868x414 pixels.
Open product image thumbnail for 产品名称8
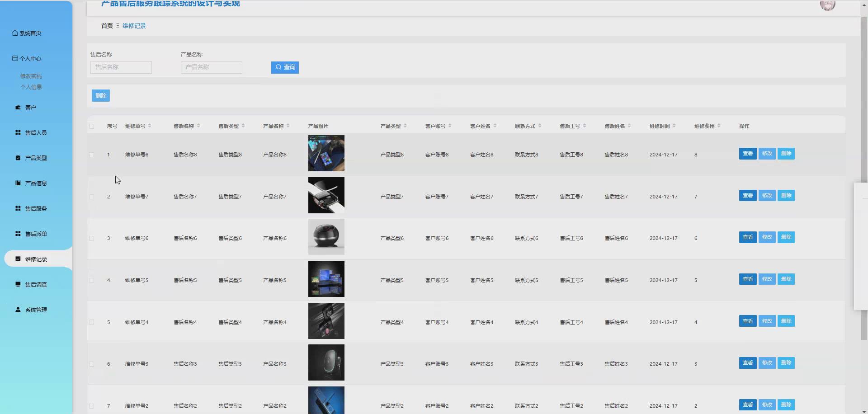pos(326,153)
